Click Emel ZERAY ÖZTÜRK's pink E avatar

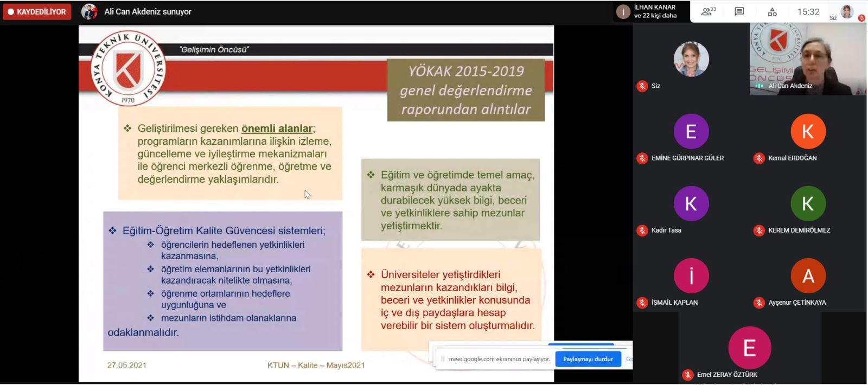(x=749, y=348)
